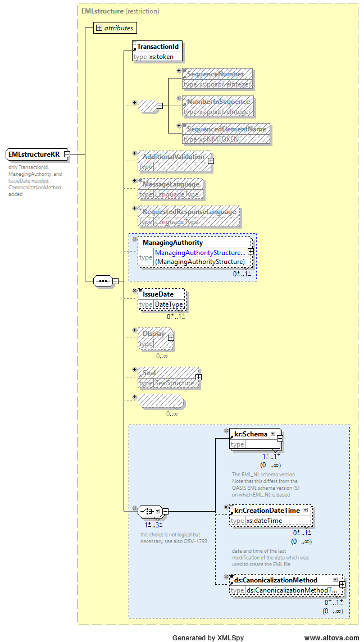Click the last modification date annotation

click(x=270, y=558)
